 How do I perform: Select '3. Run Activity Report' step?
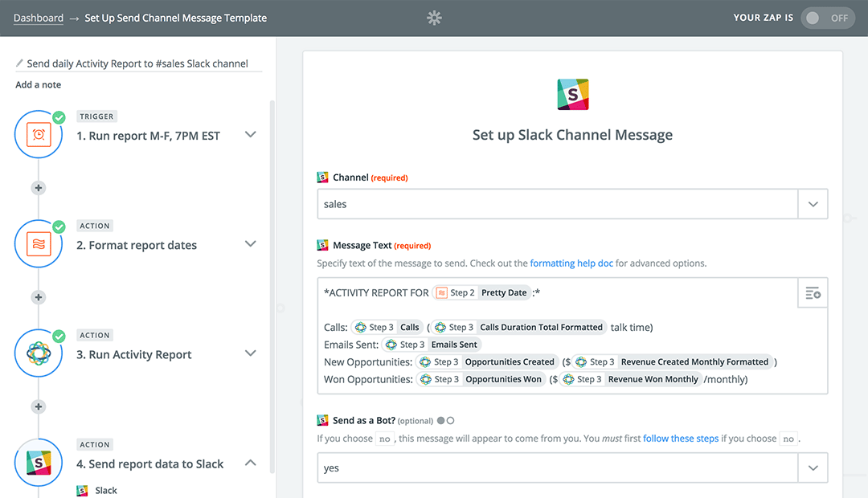[134, 355]
